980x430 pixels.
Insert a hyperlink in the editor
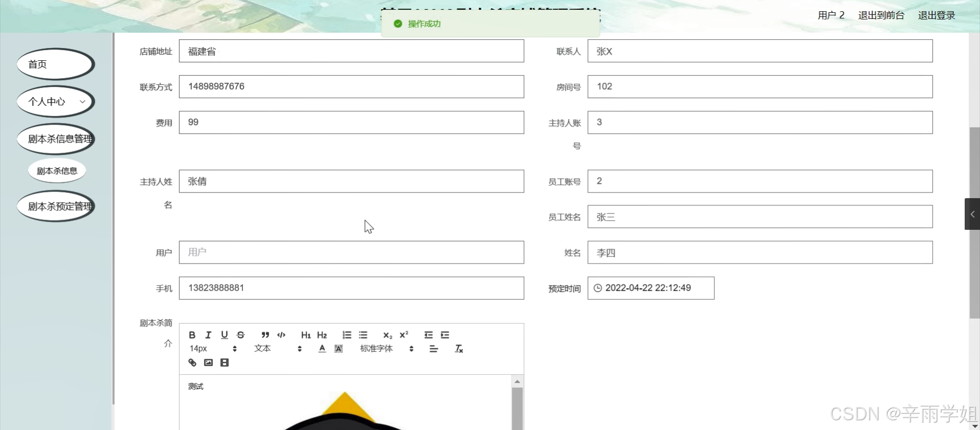click(192, 363)
